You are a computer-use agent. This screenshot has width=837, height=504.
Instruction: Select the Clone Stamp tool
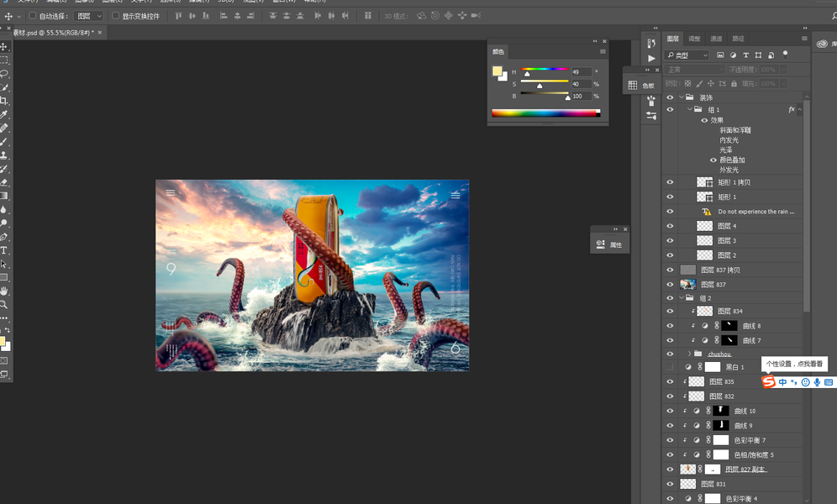pos(4,155)
